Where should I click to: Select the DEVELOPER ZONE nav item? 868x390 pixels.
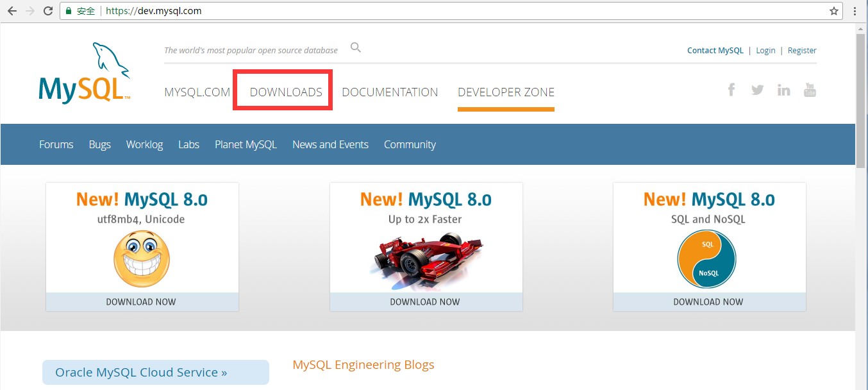(x=506, y=92)
